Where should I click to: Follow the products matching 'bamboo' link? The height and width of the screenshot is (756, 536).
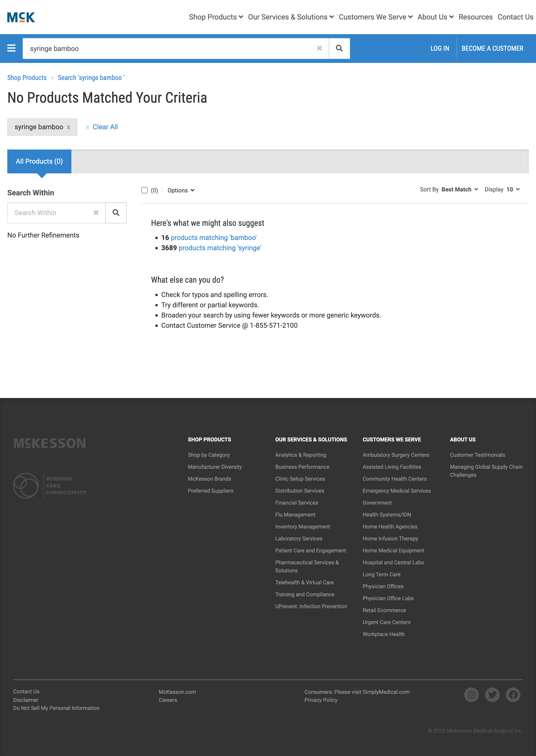(x=214, y=238)
